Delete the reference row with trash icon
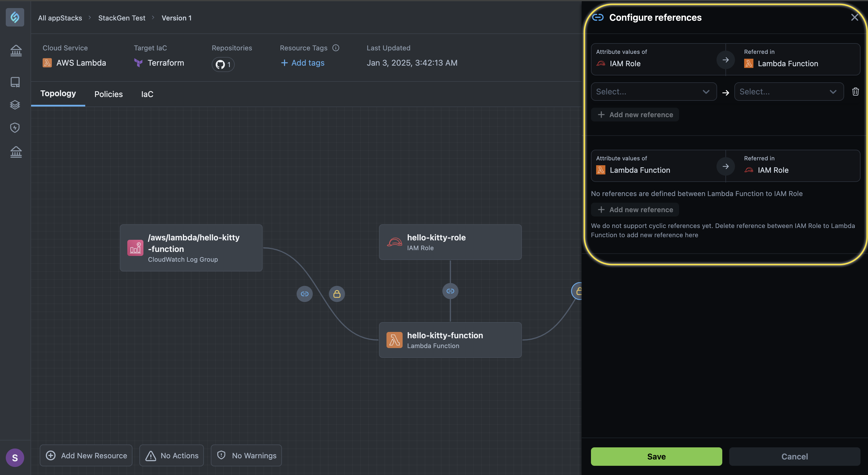This screenshot has height=475, width=868. pyautogui.click(x=855, y=92)
